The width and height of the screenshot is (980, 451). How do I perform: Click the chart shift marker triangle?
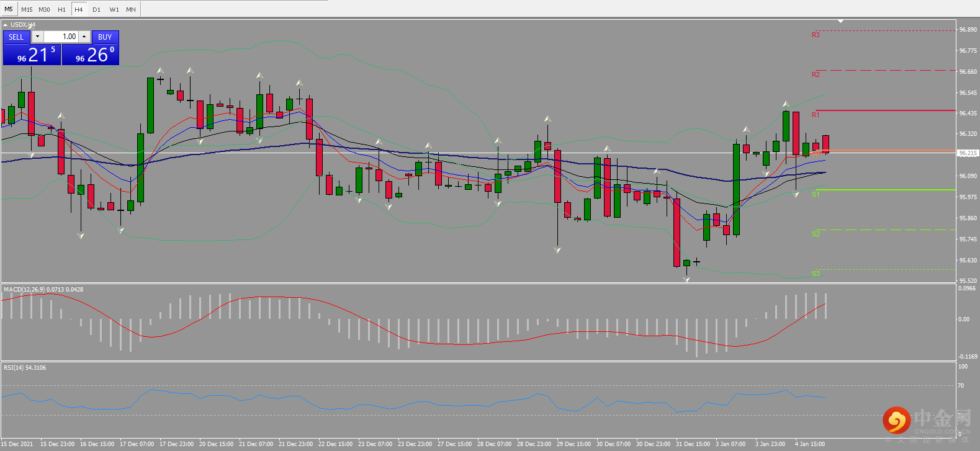[x=840, y=21]
